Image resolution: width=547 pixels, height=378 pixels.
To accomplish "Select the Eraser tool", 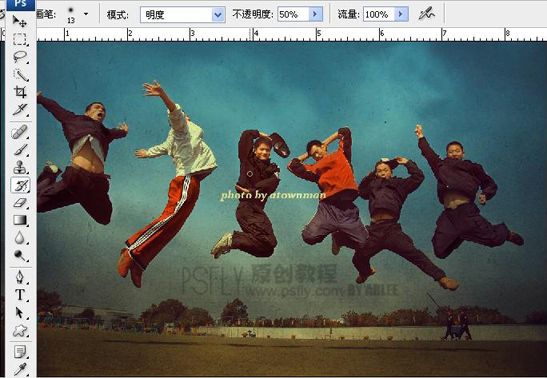I will [x=20, y=203].
